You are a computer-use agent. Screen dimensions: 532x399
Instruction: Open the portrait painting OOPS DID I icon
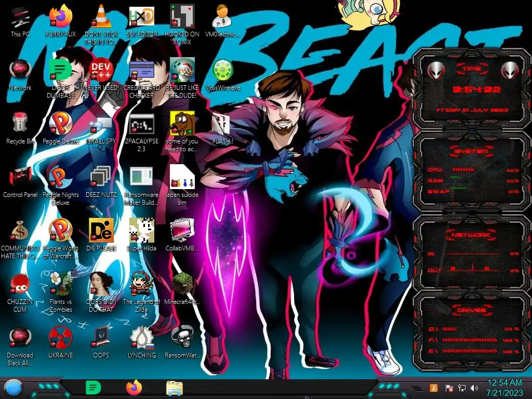[101, 284]
